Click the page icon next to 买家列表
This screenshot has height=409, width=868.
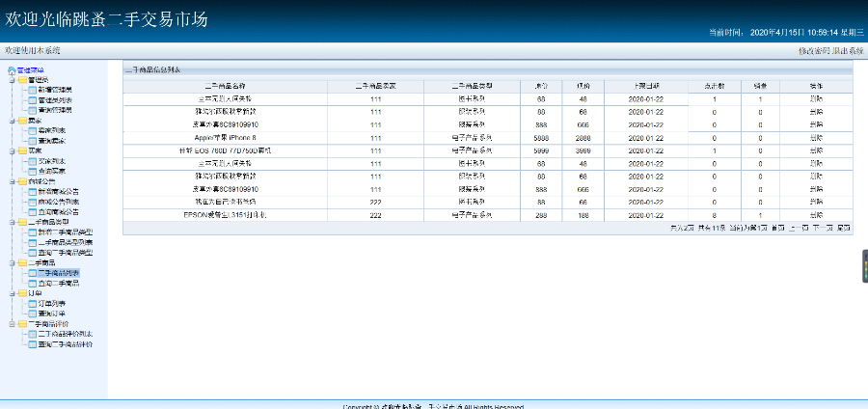coord(32,161)
